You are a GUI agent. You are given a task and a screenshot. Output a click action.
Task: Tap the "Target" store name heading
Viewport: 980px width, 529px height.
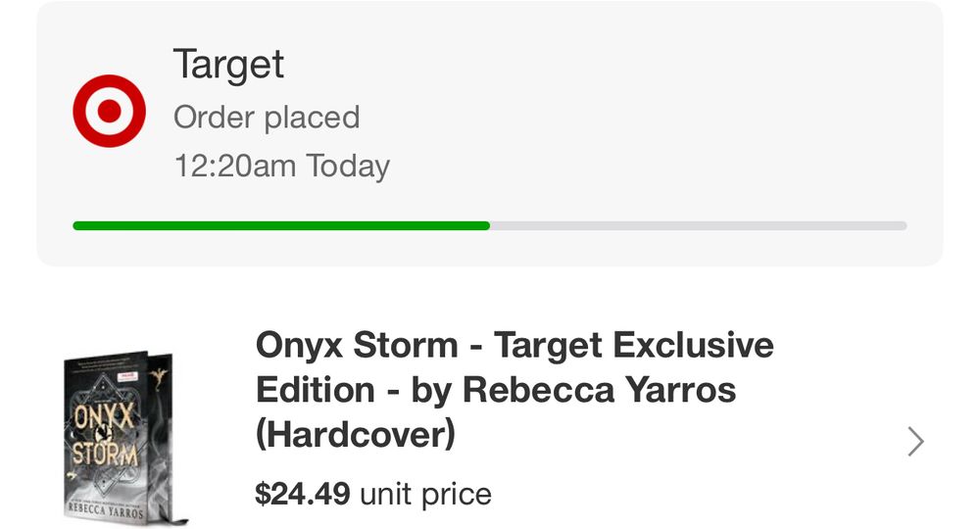click(x=228, y=65)
